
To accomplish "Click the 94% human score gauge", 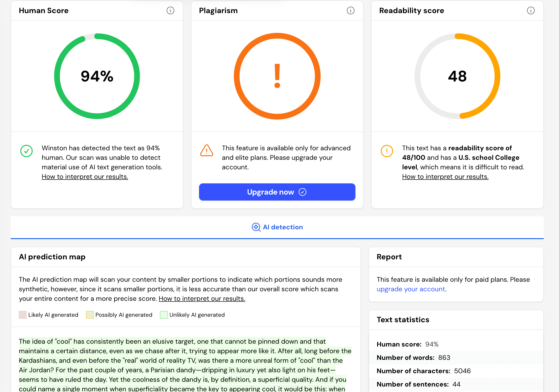I will coord(97,76).
